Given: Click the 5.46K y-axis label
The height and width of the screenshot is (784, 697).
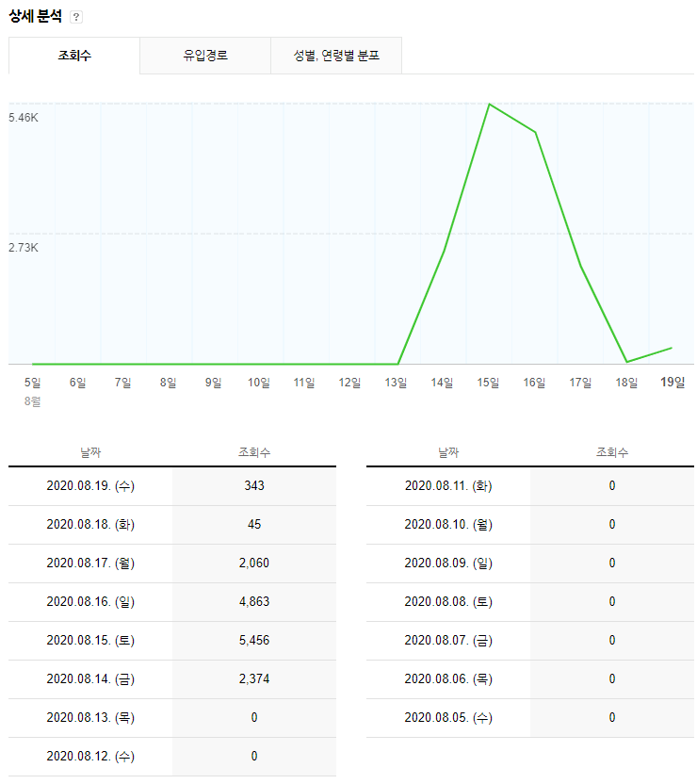Looking at the screenshot, I should pyautogui.click(x=24, y=118).
